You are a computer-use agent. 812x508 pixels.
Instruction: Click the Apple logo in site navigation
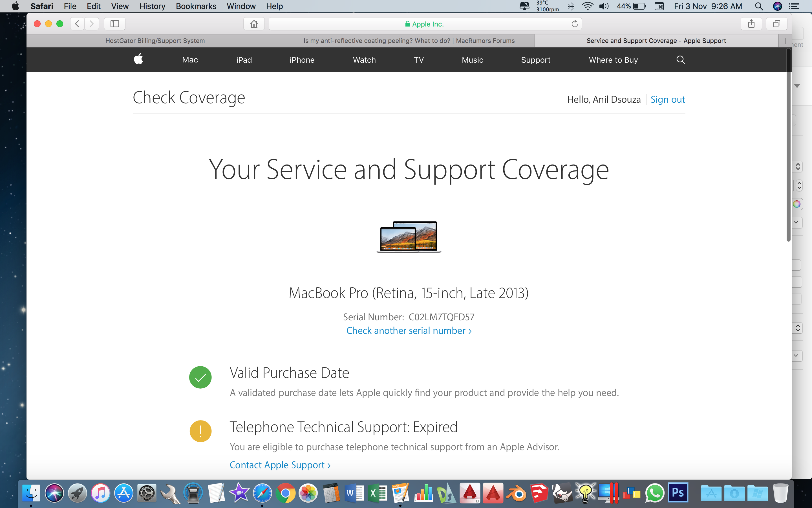(139, 60)
